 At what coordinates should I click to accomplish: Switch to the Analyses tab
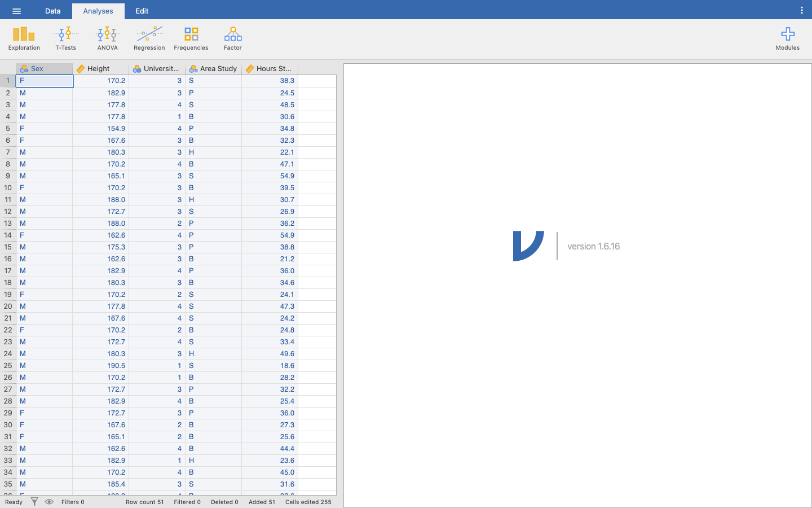click(x=98, y=11)
